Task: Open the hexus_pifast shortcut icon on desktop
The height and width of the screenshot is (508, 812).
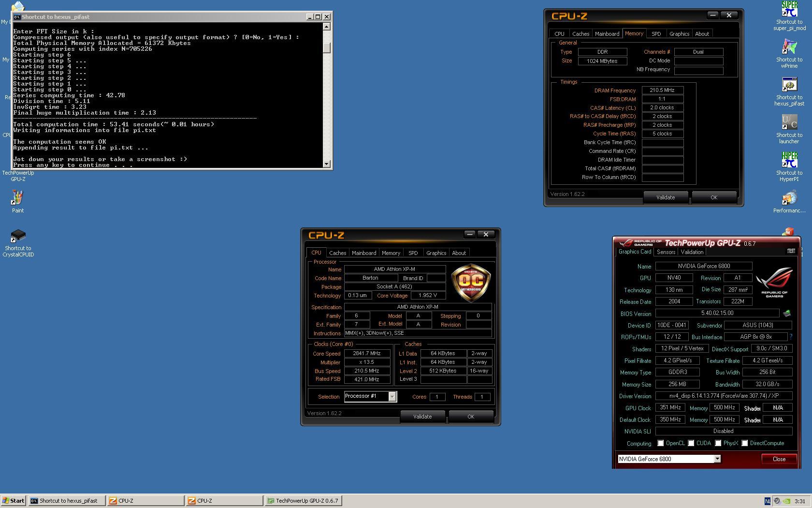Action: click(789, 85)
